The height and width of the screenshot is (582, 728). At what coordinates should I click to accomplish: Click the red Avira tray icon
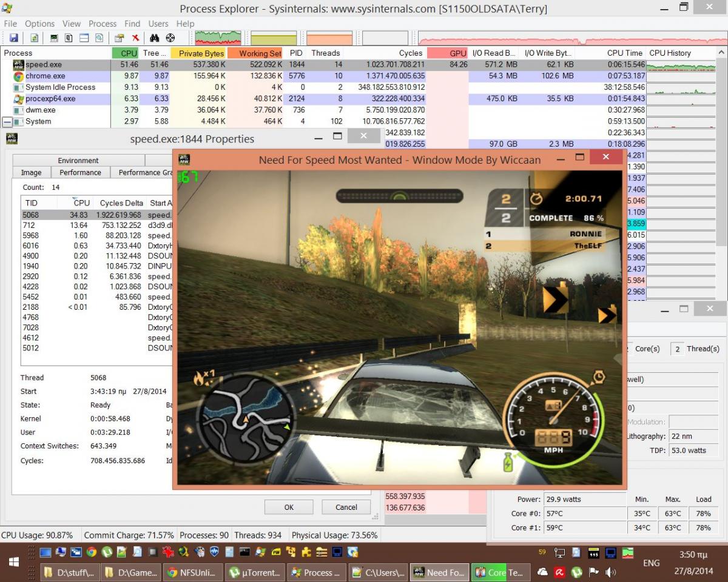tap(559, 572)
